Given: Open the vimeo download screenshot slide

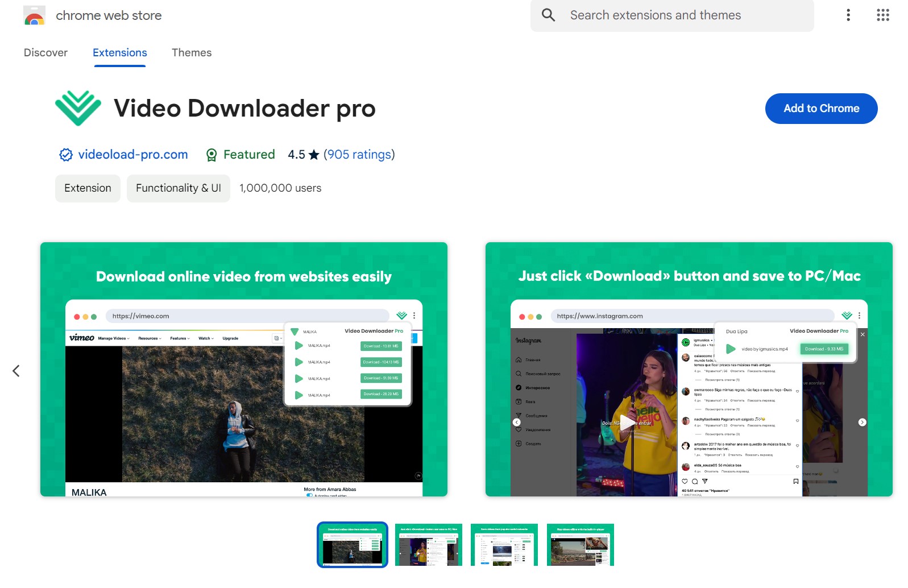Looking at the screenshot, I should tap(244, 370).
